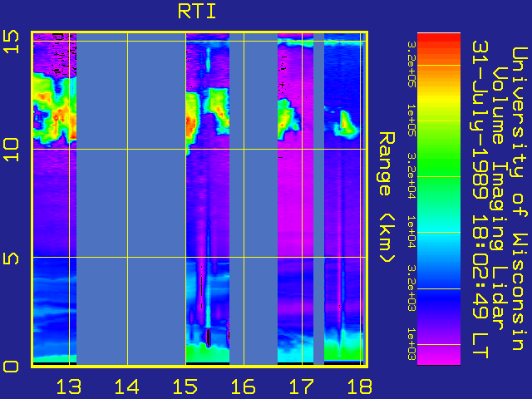Click the x-axis label 14
Image resolution: width=532 pixels, height=399 pixels.
pyautogui.click(x=127, y=387)
